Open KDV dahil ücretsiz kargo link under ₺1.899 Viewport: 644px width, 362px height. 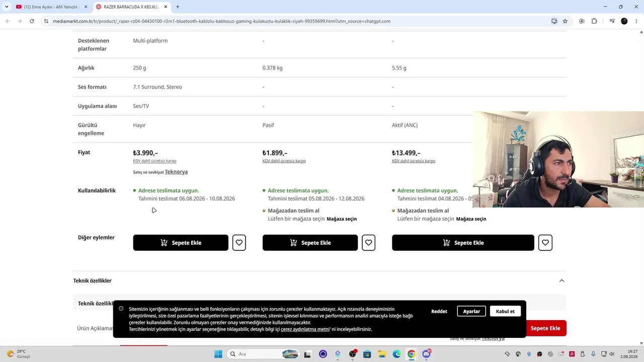284,161
